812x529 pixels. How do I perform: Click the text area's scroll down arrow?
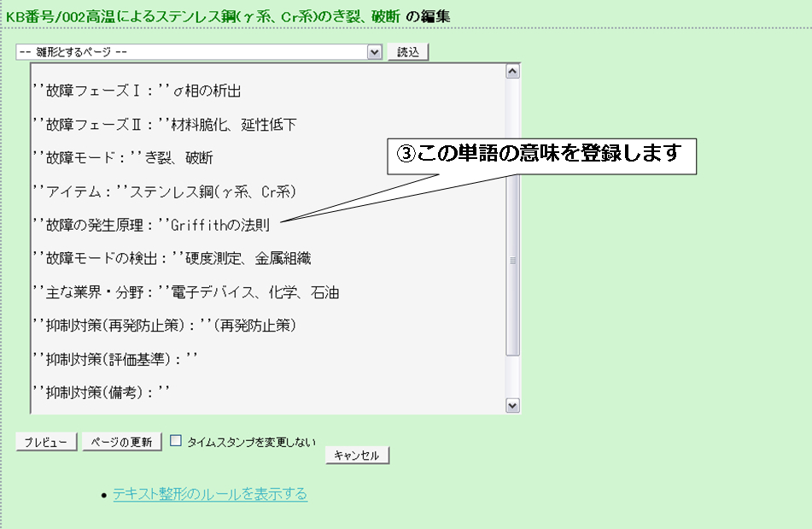pyautogui.click(x=512, y=405)
